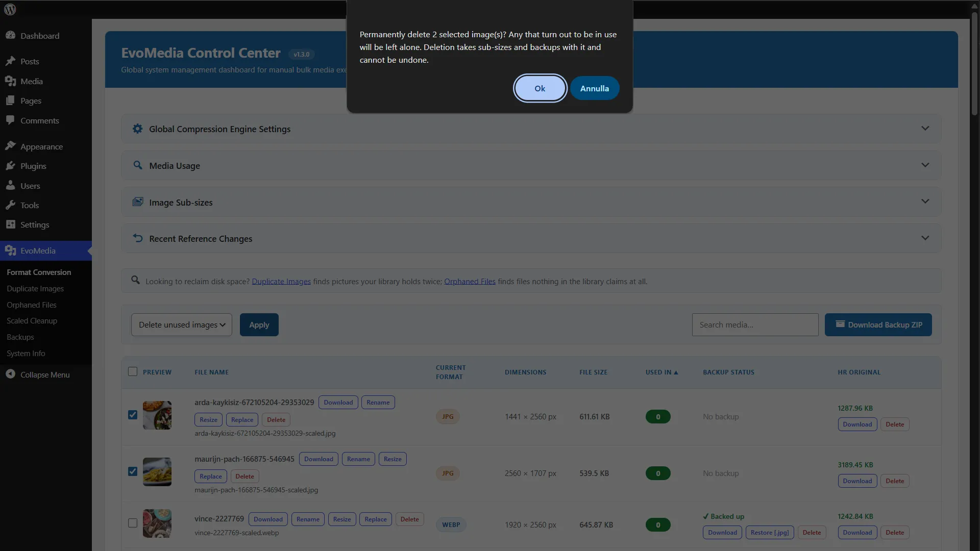Screen dimensions: 980x551
Task: Confirm deletion with the Ok button
Action: click(x=540, y=88)
